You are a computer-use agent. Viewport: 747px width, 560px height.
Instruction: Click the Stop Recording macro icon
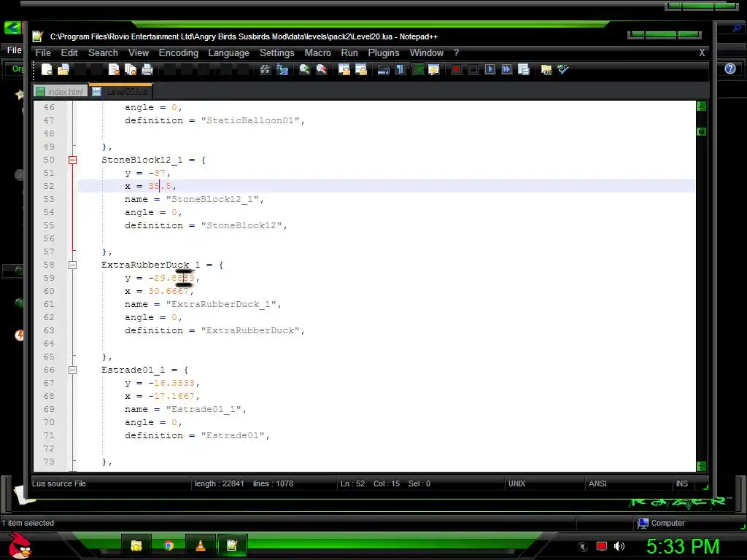473,69
